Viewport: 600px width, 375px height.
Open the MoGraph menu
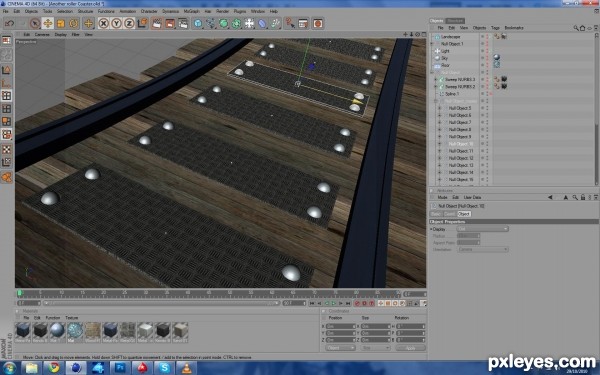coord(191,11)
